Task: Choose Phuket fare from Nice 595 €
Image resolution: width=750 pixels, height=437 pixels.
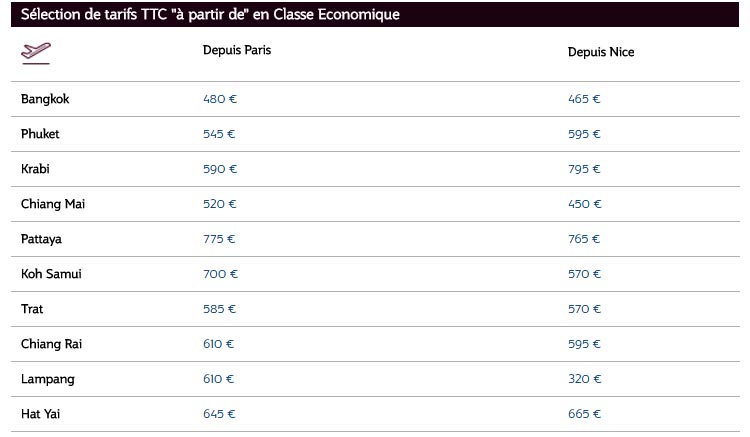Action: pos(584,134)
